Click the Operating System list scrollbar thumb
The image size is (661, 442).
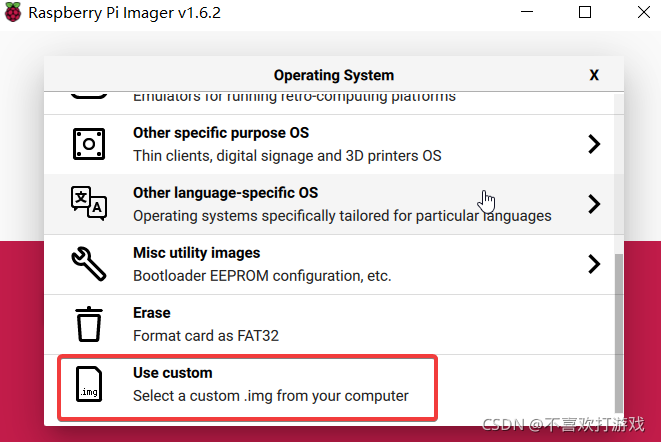618,333
